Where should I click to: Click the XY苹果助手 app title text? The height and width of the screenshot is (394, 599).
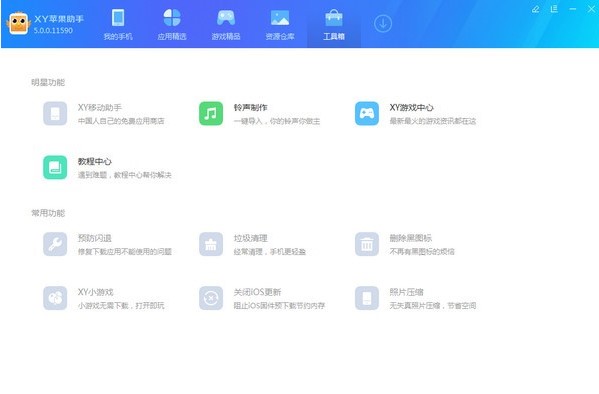click(59, 19)
